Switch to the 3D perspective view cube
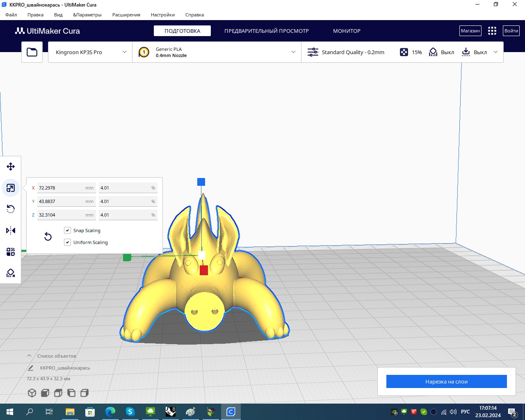The height and width of the screenshot is (420, 525). coord(32,393)
